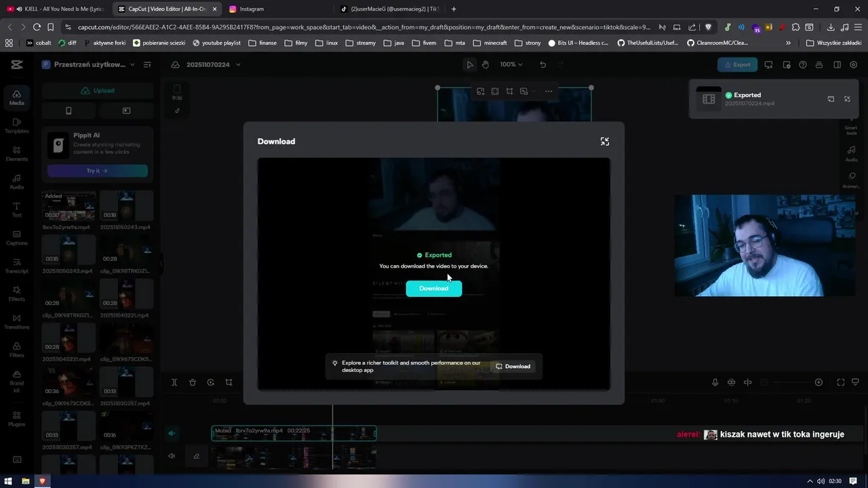Viewport: 868px width, 488px height.
Task: Select the screen record icon button
Action: coord(126,110)
